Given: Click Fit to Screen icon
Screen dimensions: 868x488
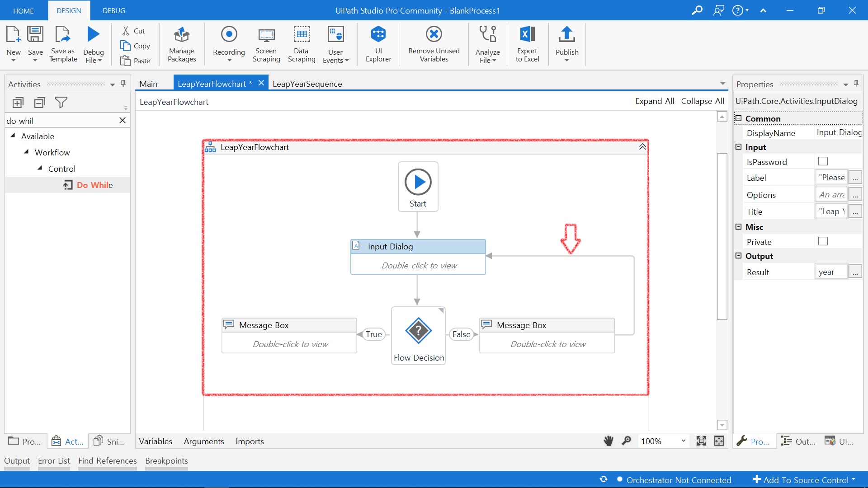Looking at the screenshot, I should pyautogui.click(x=701, y=441).
